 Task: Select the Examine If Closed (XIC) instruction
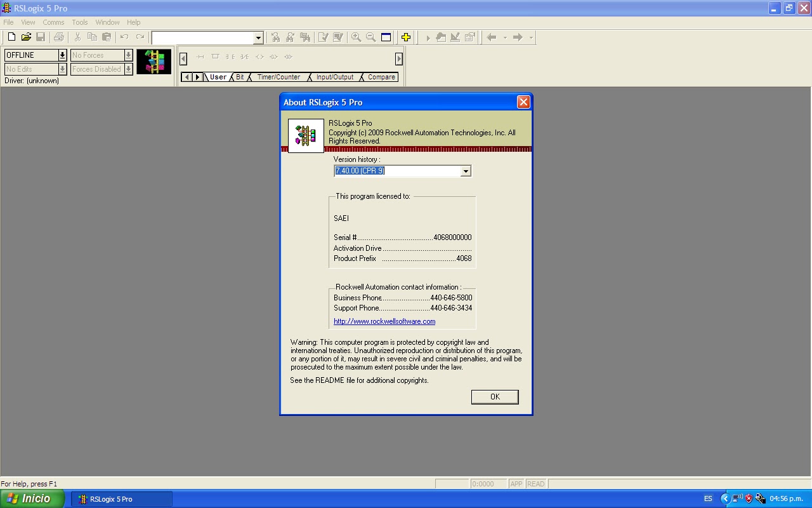click(x=232, y=57)
